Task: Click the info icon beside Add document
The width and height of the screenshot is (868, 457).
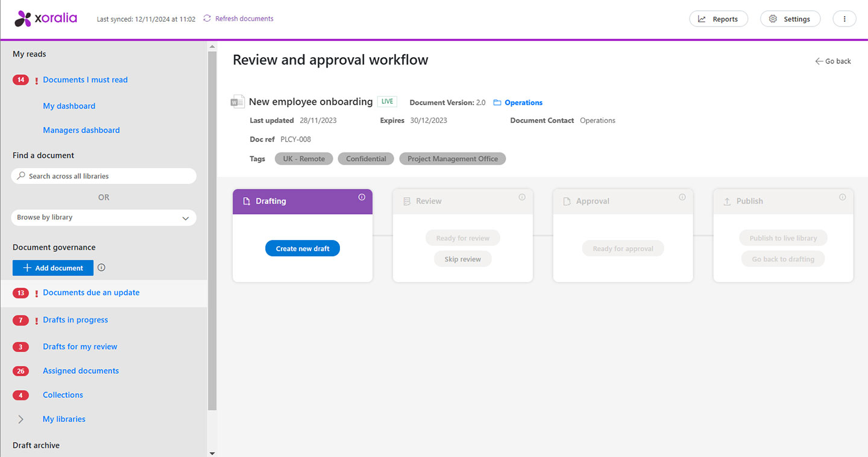Action: pos(101,267)
